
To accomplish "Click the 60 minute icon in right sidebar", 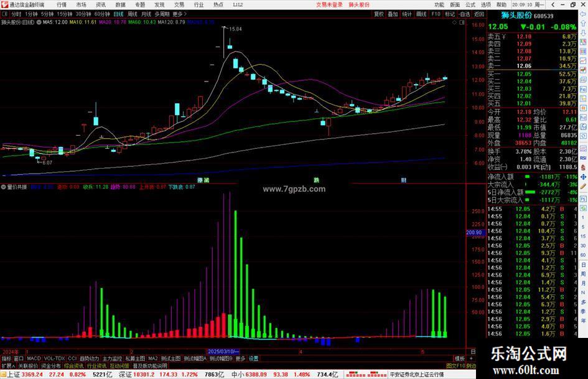I will pyautogui.click(x=583, y=255).
